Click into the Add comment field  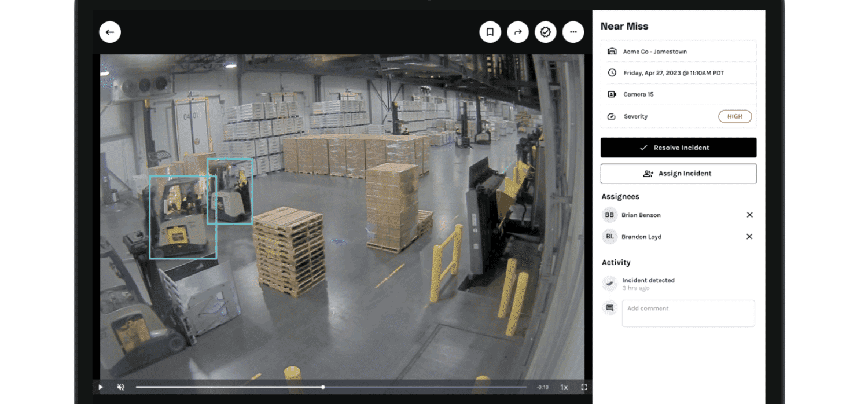[x=688, y=313]
